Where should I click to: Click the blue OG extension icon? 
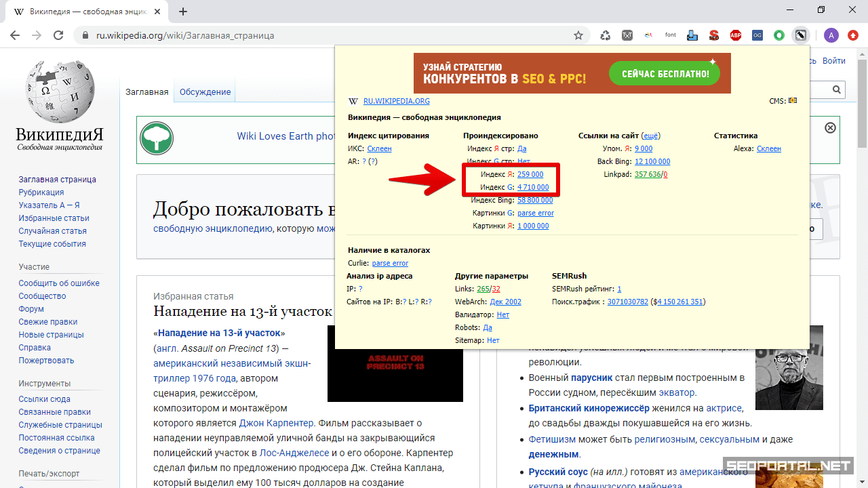pyautogui.click(x=757, y=35)
